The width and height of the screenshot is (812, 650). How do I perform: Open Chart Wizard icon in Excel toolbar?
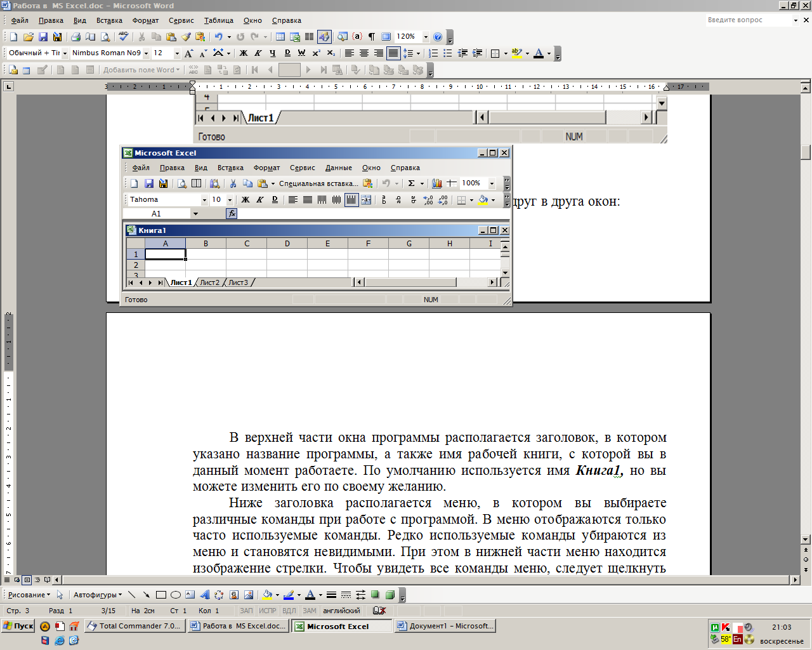pyautogui.click(x=437, y=183)
